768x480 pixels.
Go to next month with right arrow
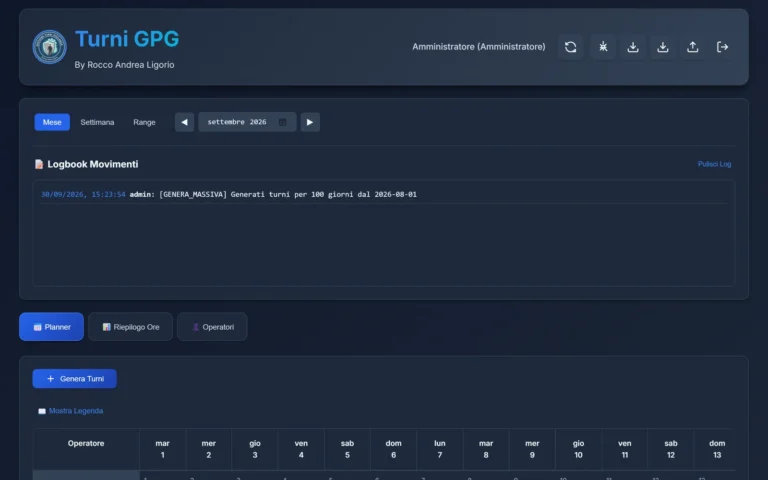pyautogui.click(x=310, y=122)
